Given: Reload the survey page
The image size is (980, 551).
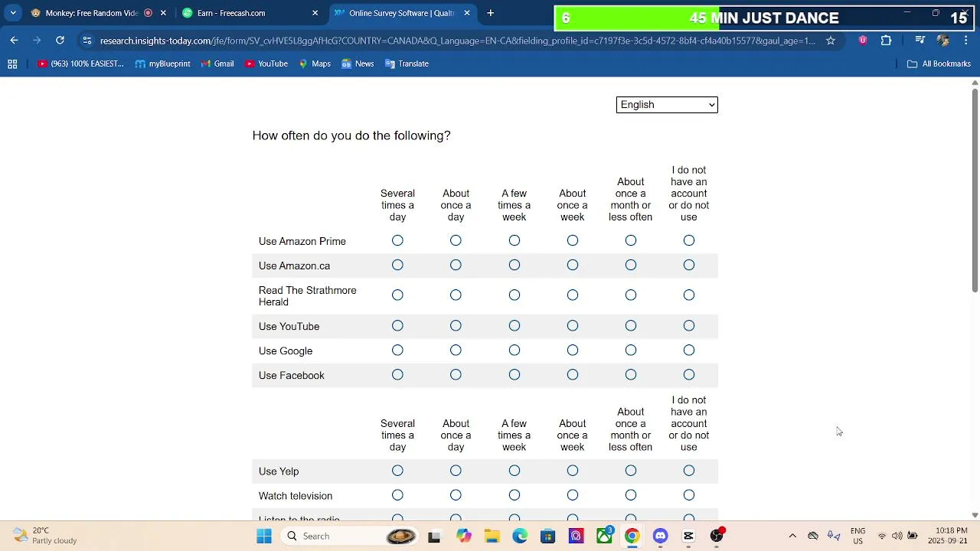Looking at the screenshot, I should point(60,41).
